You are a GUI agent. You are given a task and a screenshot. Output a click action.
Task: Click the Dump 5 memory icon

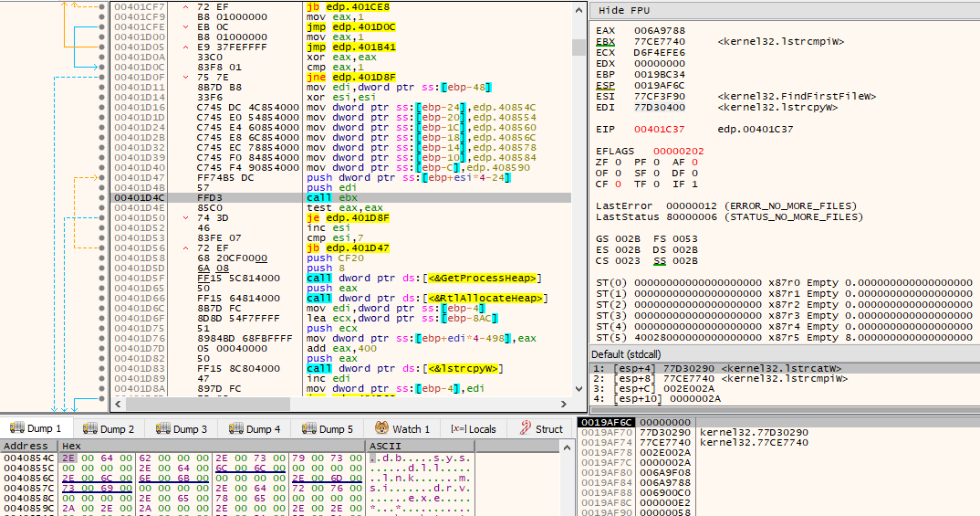click(x=308, y=428)
